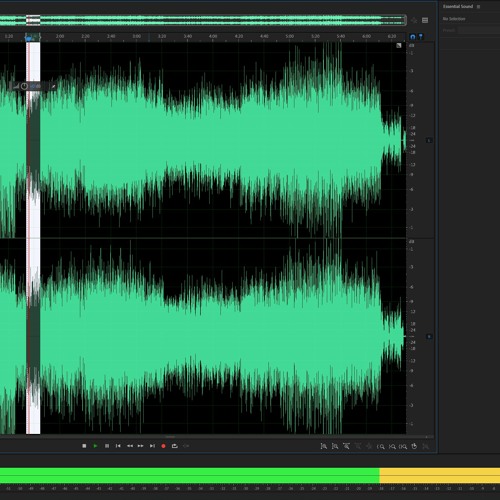Click the HUD gain dB value field
Image resolution: width=500 pixels, height=500 pixels.
[x=36, y=86]
